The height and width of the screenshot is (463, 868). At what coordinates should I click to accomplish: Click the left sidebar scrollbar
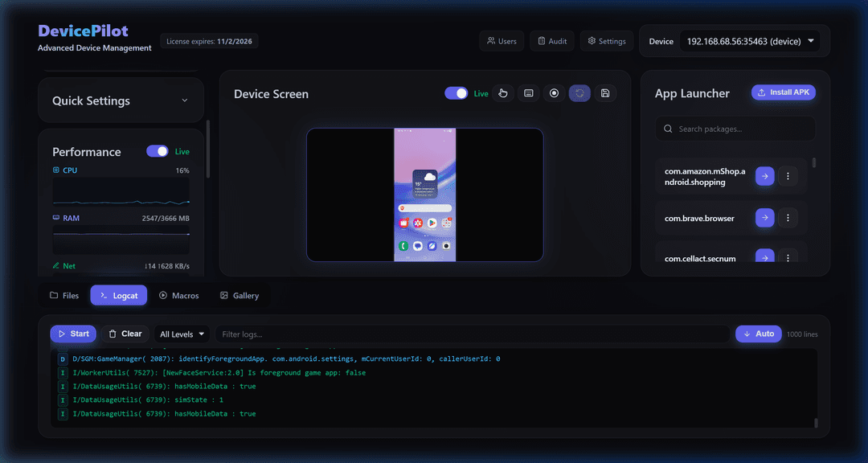tap(208, 149)
